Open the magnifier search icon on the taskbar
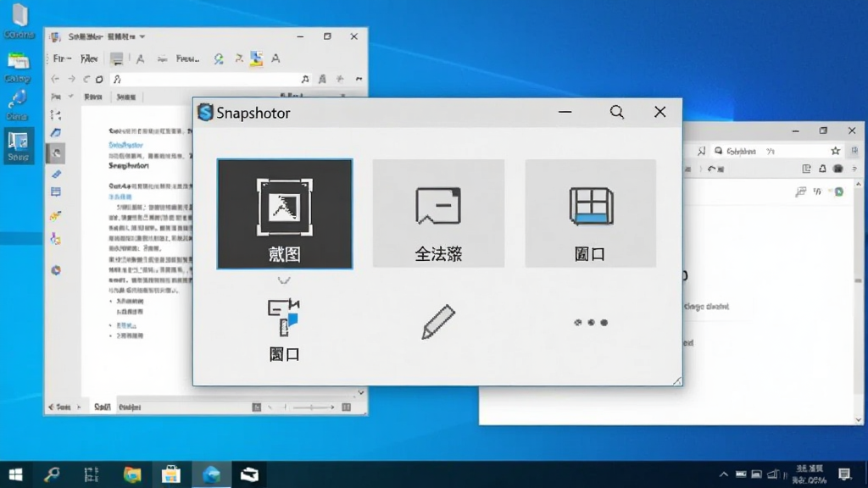 [x=52, y=474]
